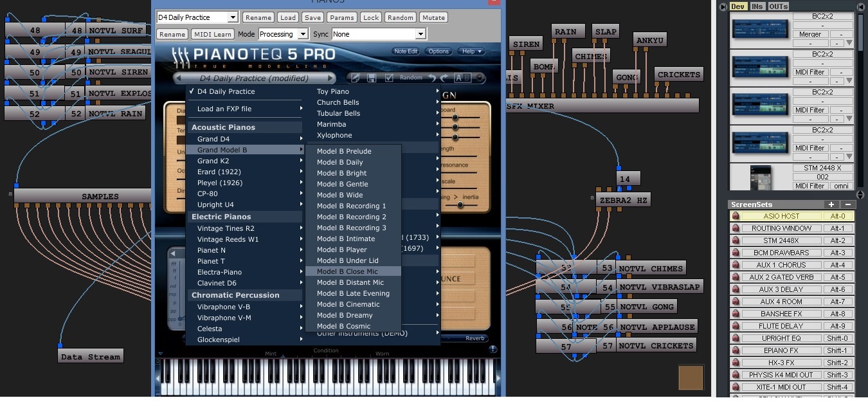
Task: Click the checkmark icon beside Random
Action: coord(389,78)
